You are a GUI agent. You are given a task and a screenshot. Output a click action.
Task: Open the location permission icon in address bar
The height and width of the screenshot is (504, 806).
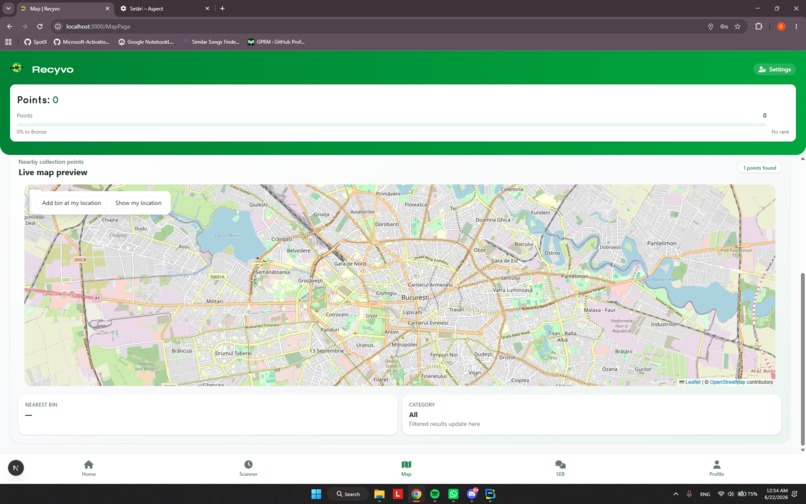710,26
